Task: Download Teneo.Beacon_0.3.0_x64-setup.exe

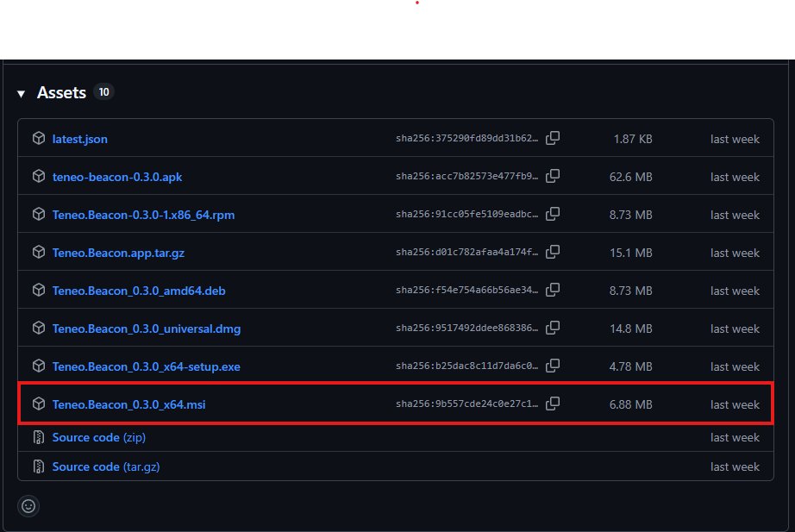Action: pyautogui.click(x=146, y=366)
